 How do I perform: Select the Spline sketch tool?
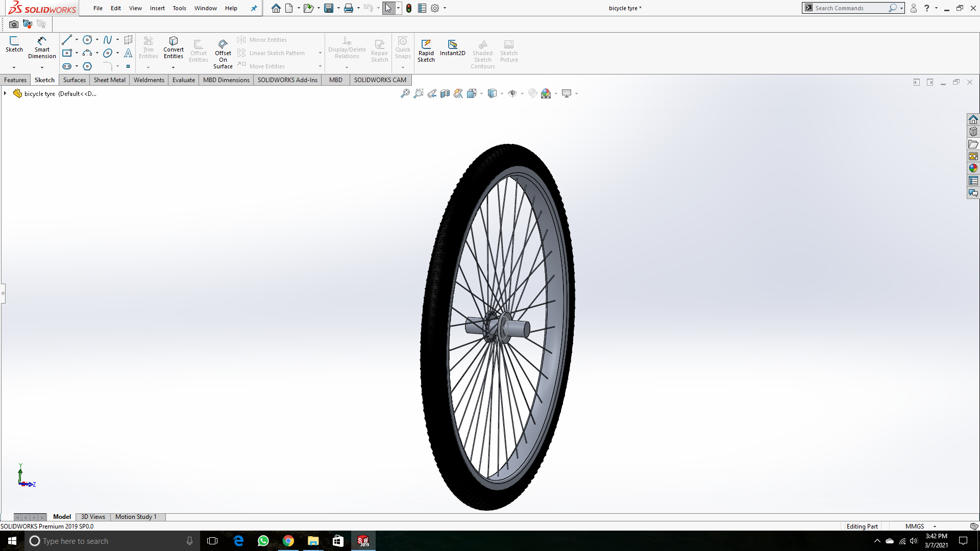pyautogui.click(x=107, y=40)
